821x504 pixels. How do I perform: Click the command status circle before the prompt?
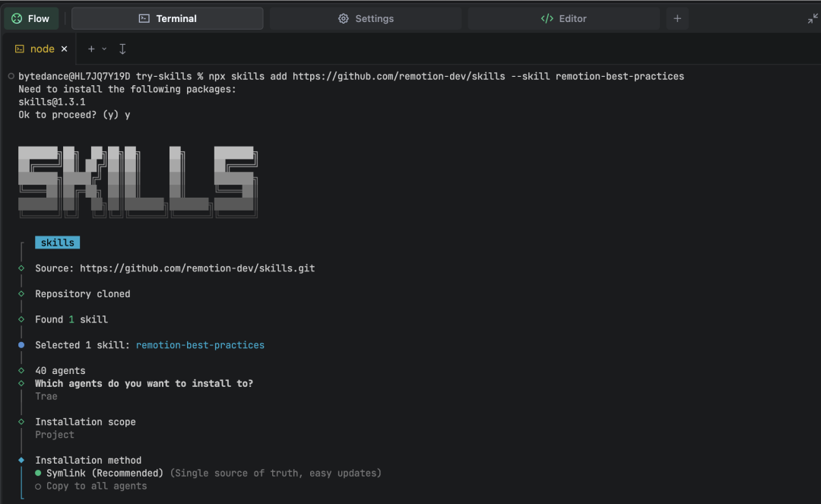pyautogui.click(x=11, y=76)
